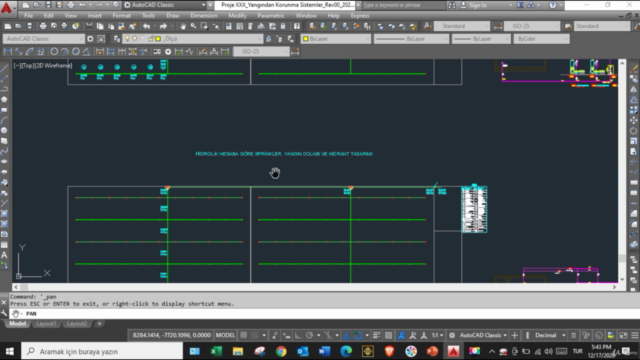Screen dimensions: 640x360
Task: Toggle snap mode in status bar
Action: [255, 336]
